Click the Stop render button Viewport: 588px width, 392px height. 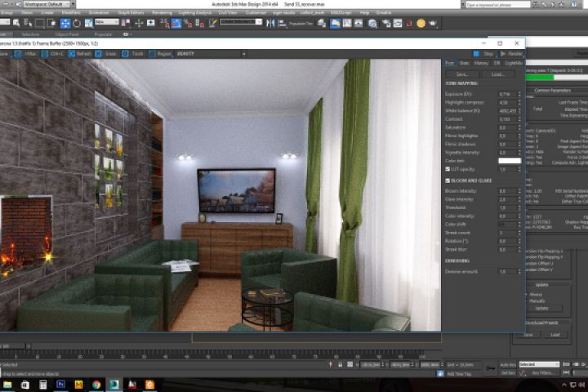pos(483,54)
